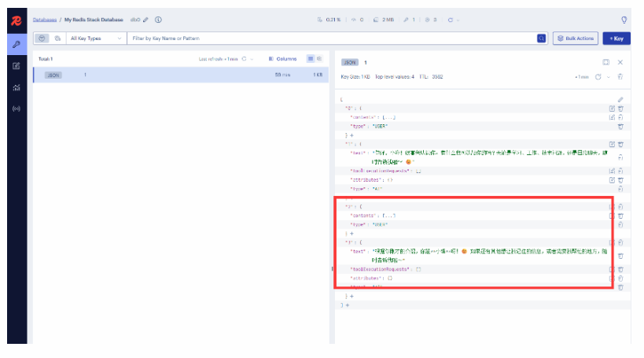Screen dimensions: 644x358
Task: Click the 59 min TTL cell in key row
Action: coord(282,75)
